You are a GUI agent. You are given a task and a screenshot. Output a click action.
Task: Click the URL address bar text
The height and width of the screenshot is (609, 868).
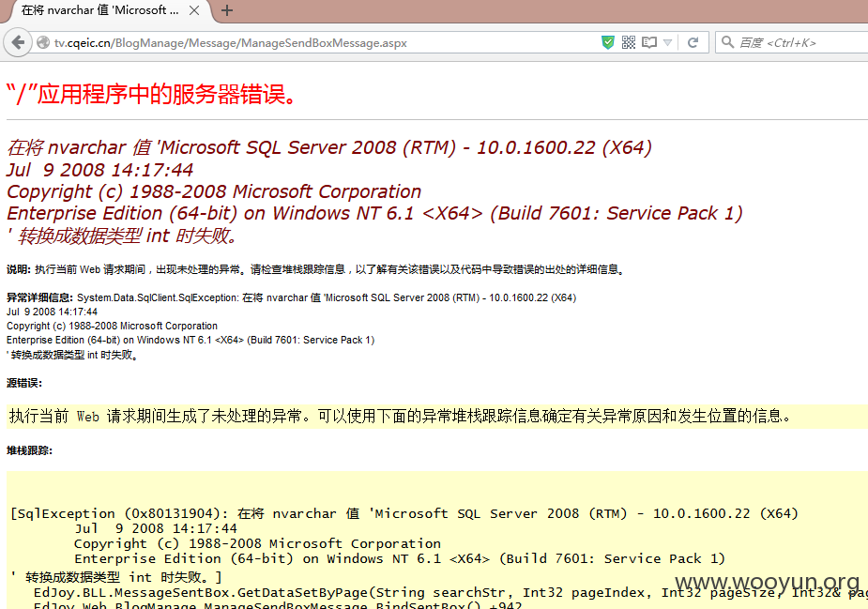point(230,43)
